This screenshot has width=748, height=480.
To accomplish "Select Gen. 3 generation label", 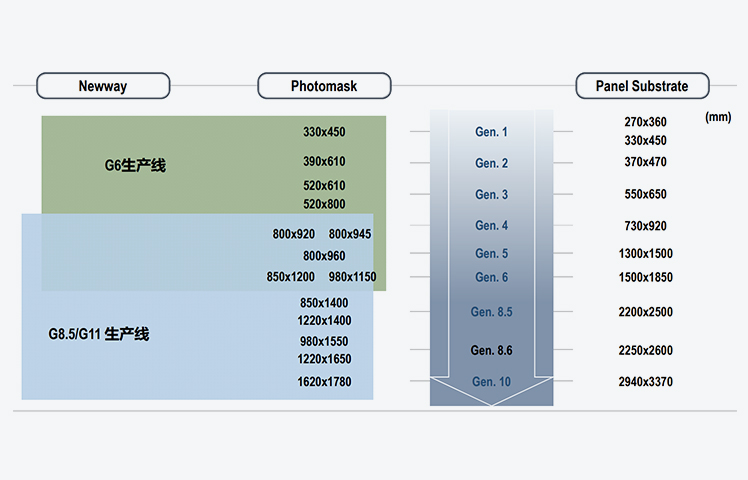I will pos(491,194).
